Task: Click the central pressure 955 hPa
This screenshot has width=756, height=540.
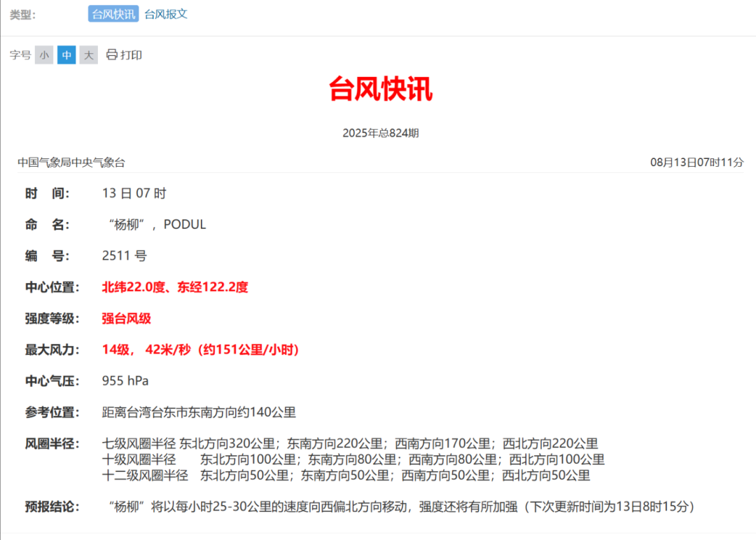Action: (x=125, y=381)
